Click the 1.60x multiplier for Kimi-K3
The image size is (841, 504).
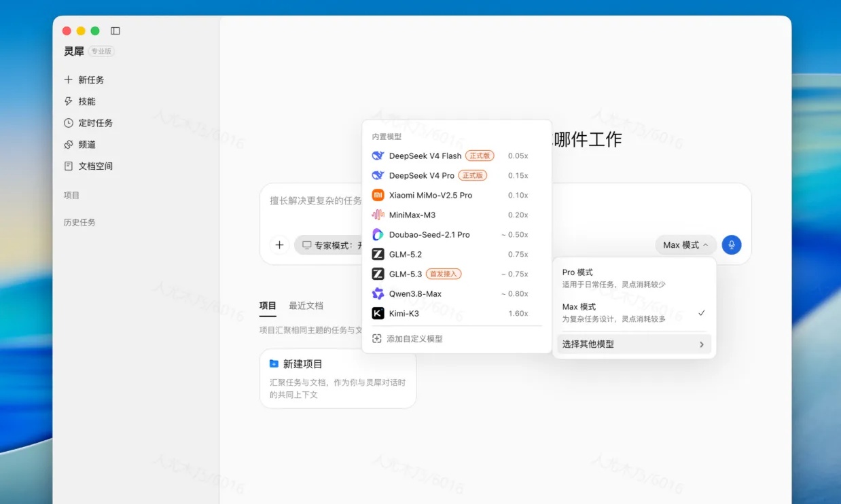(518, 313)
